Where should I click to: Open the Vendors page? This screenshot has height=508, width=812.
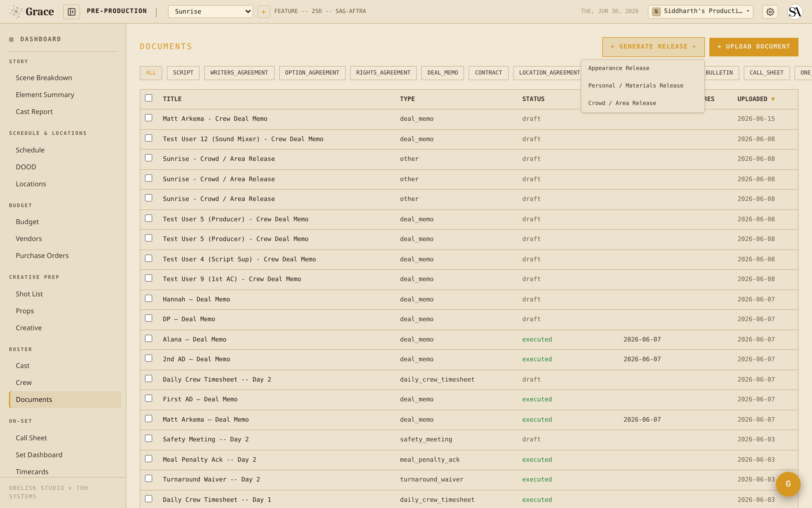[29, 239]
